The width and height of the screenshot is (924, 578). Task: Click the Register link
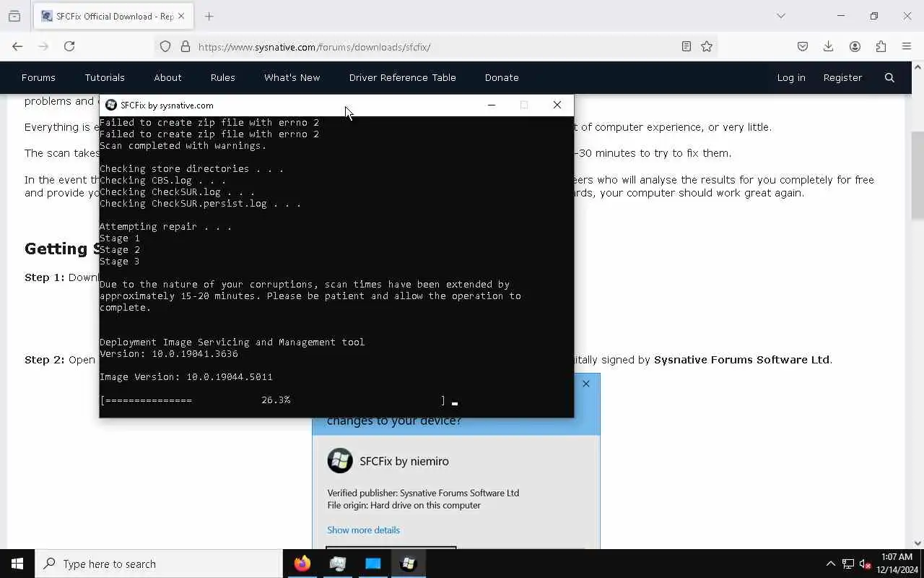tap(842, 77)
